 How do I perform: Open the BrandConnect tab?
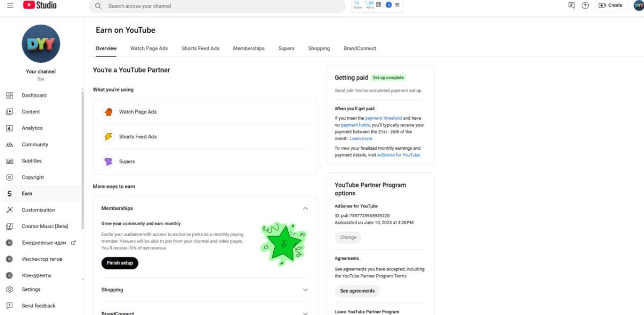coord(360,48)
